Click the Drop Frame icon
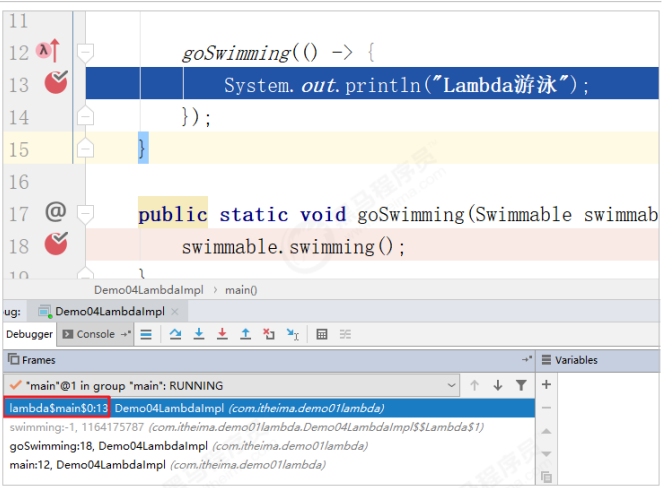 click(269, 334)
